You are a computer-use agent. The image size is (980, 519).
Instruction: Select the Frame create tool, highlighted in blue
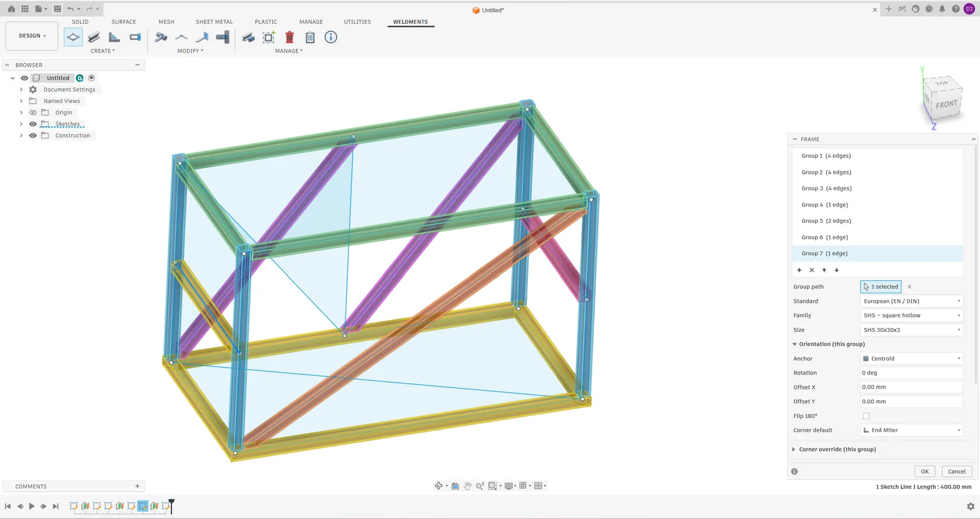pos(73,37)
